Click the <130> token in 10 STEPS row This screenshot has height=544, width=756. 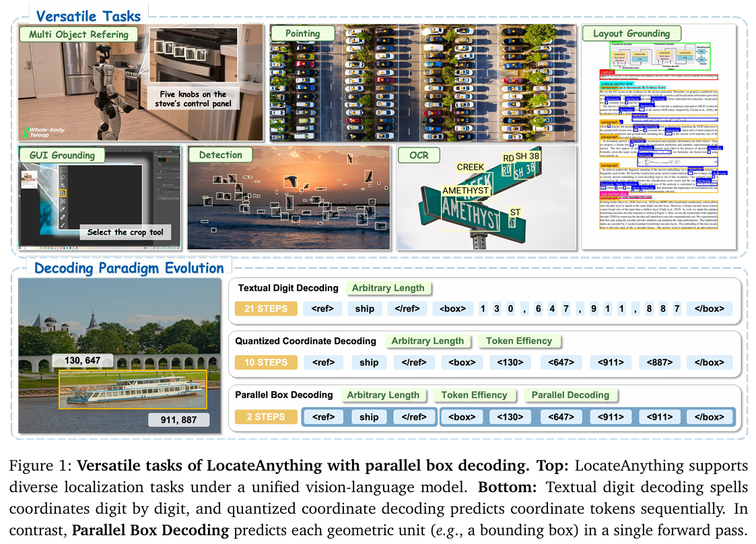click(510, 362)
